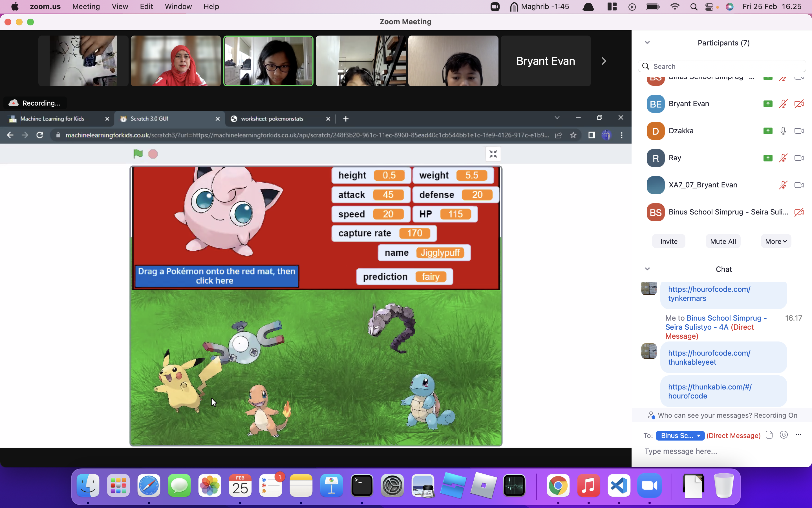Toggle Bryant Evan's camera off icon
Screen dimensions: 812x508
(799, 104)
